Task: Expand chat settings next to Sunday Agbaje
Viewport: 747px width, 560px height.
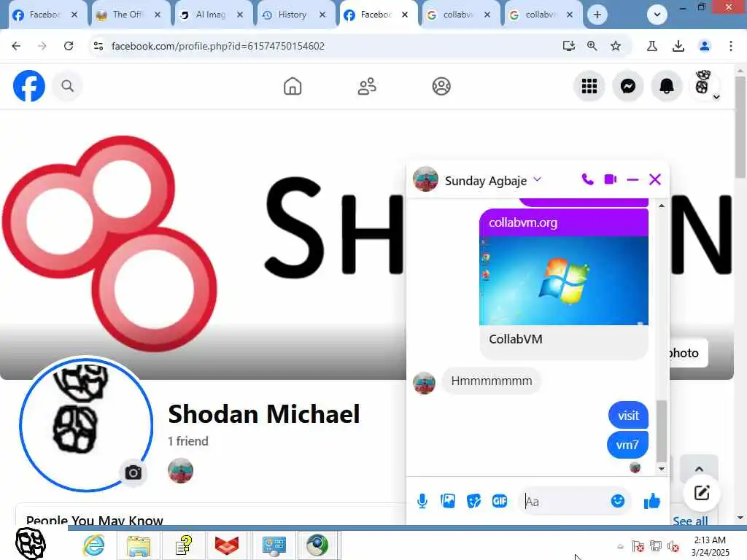Action: pos(538,179)
